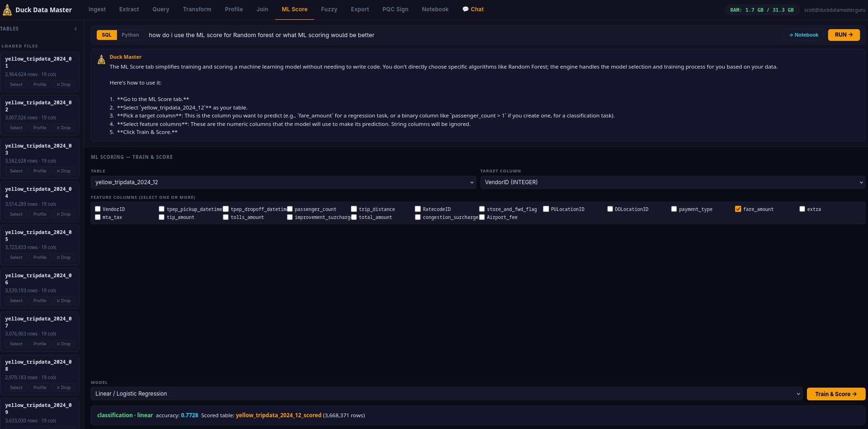This screenshot has height=429, width=868.
Task: Tick the store_and_fwd_flag checkbox
Action: pos(482,209)
